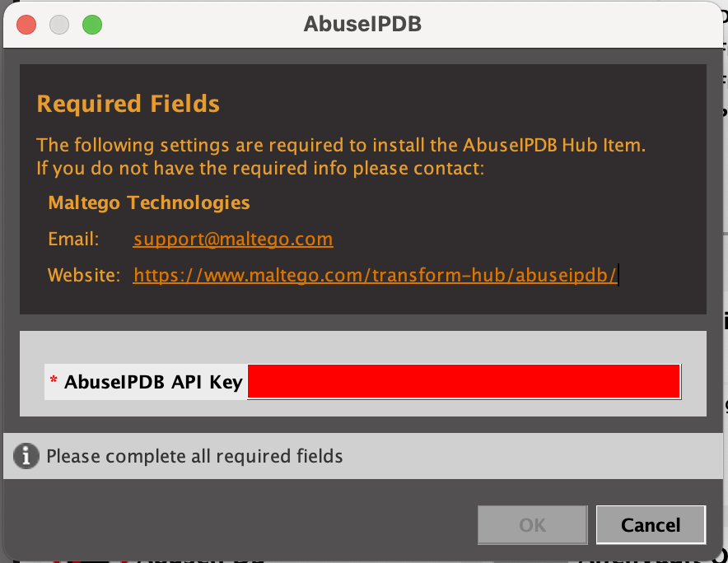
Task: Click the Email: label
Action: tap(73, 239)
